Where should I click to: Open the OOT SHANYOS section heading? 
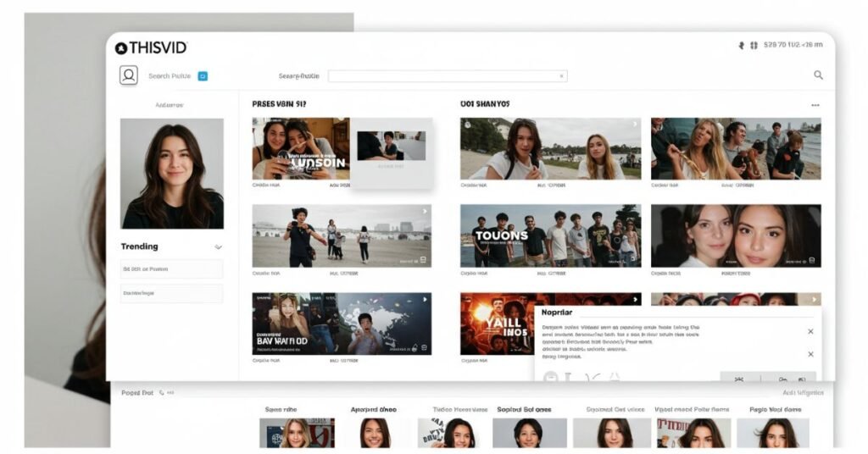point(485,104)
